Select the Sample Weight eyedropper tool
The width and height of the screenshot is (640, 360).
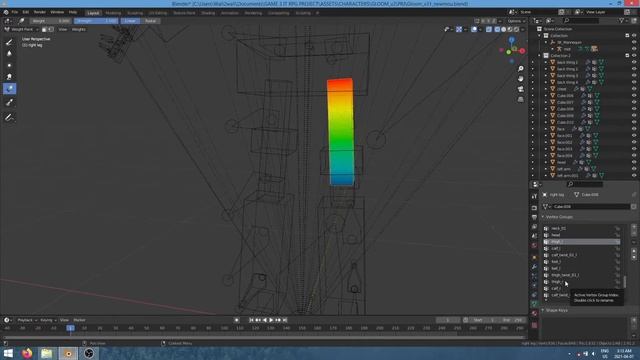9,103
